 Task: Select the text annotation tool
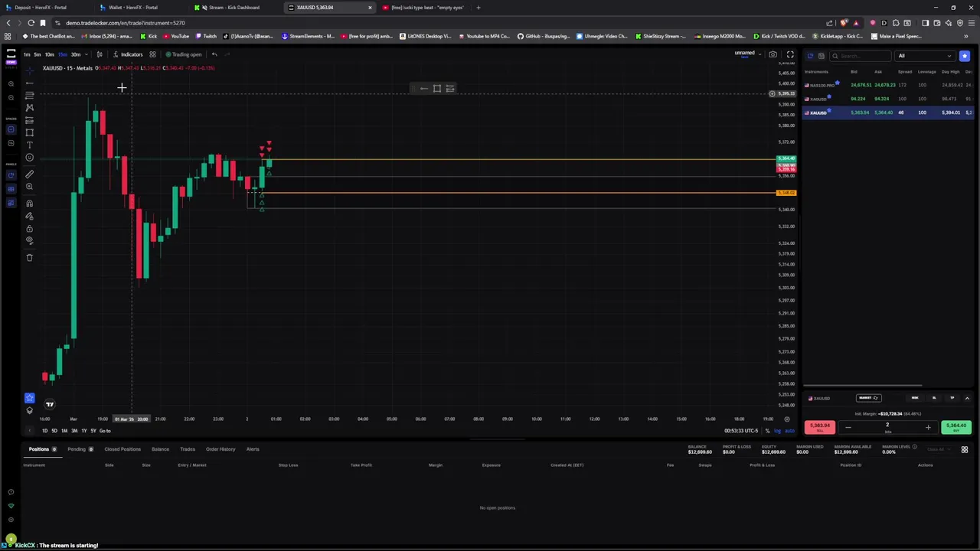[x=30, y=145]
